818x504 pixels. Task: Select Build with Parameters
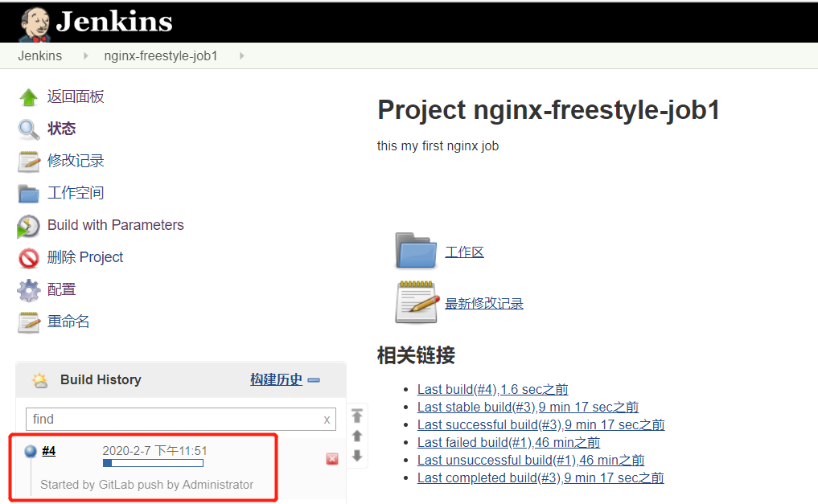pos(116,225)
